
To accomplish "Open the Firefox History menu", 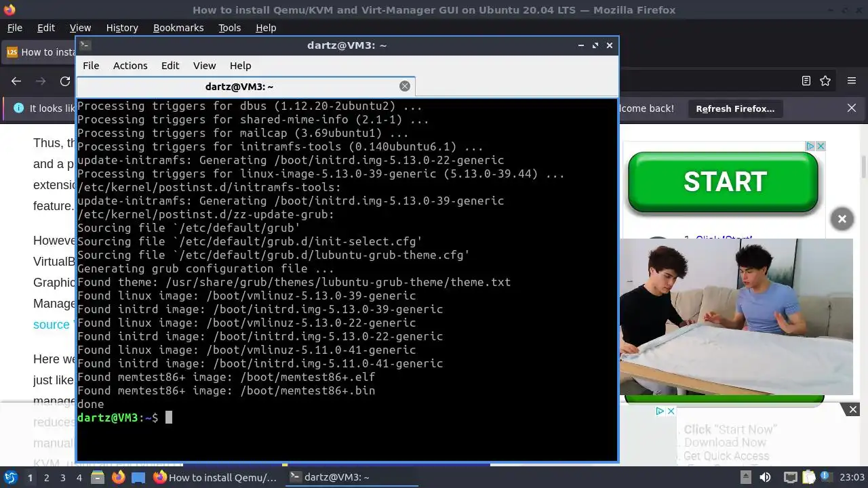I will tap(122, 28).
